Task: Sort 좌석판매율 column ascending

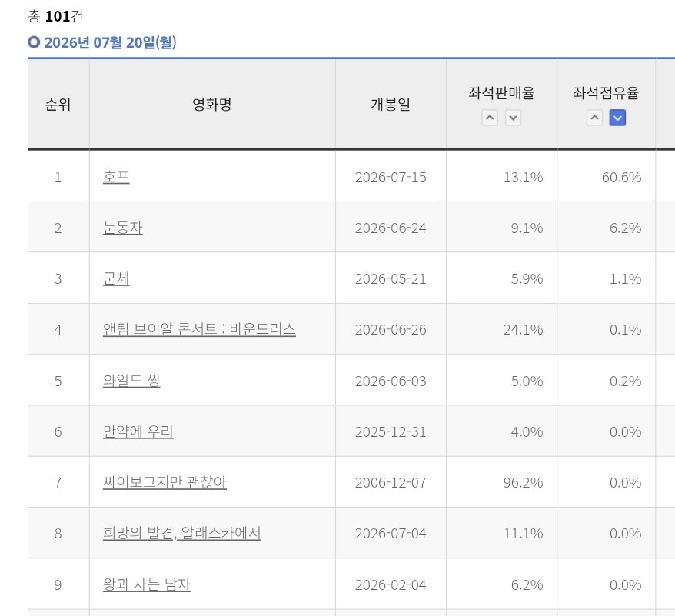Action: (x=490, y=118)
